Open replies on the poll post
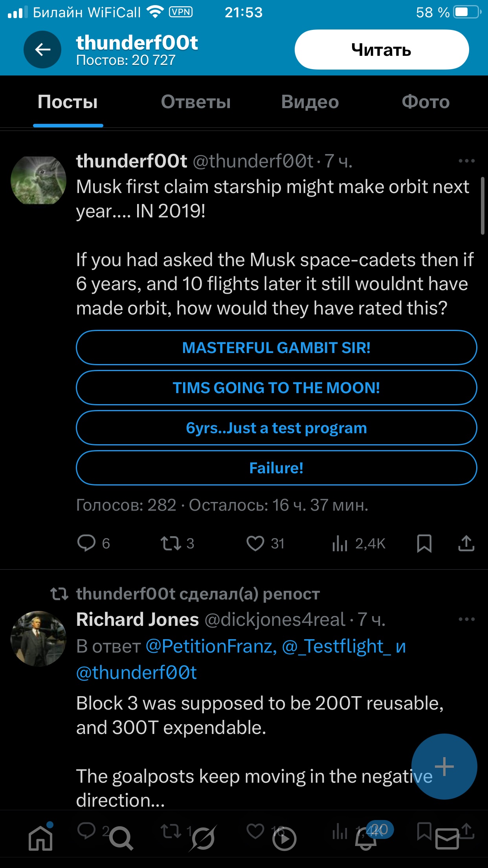The width and height of the screenshot is (488, 868). 86,544
